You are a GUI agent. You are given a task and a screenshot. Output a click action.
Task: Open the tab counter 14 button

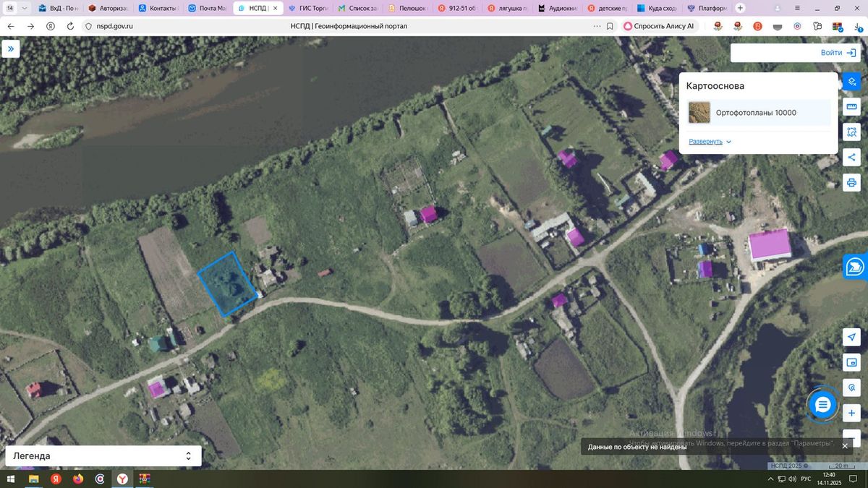[x=9, y=8]
